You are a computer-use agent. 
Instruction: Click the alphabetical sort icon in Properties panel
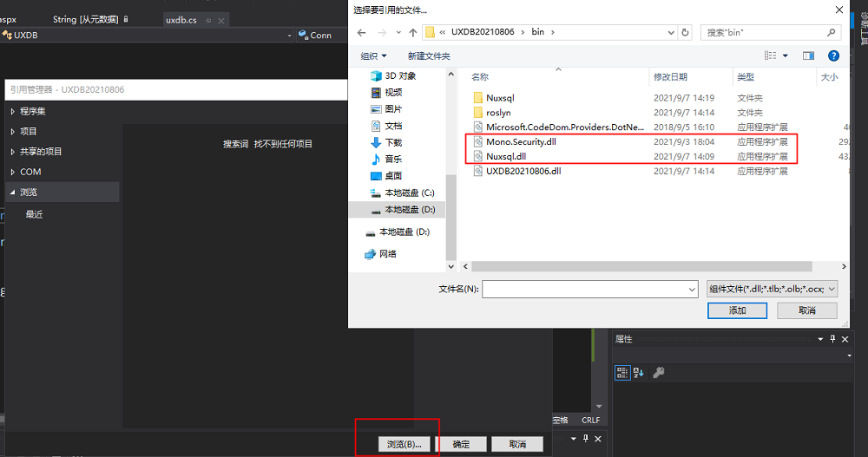[x=640, y=373]
